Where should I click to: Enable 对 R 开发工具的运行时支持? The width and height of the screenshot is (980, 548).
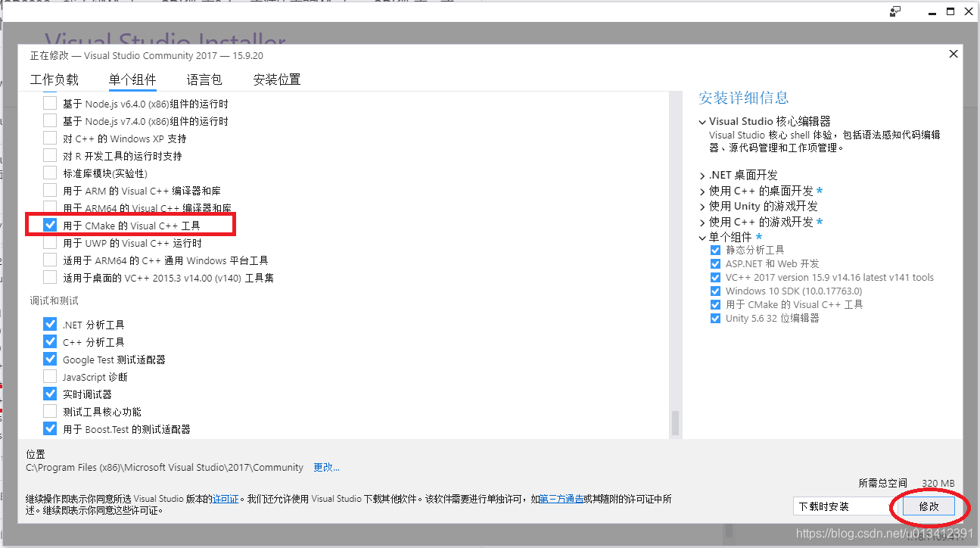(50, 156)
